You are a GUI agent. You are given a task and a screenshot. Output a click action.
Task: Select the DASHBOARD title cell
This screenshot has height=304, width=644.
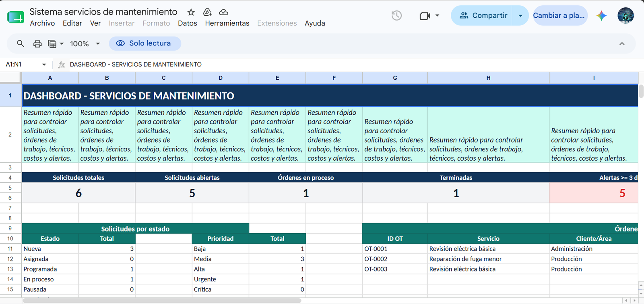pyautogui.click(x=330, y=96)
